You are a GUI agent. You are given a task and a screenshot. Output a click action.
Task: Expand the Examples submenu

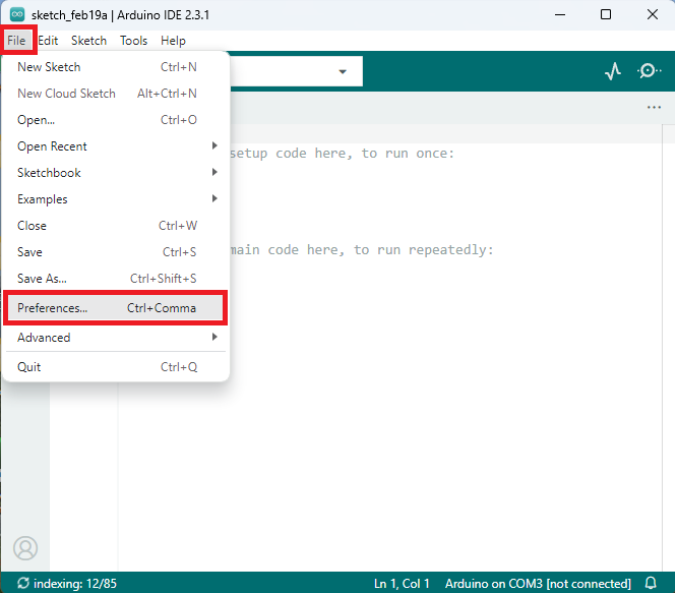[115, 199]
